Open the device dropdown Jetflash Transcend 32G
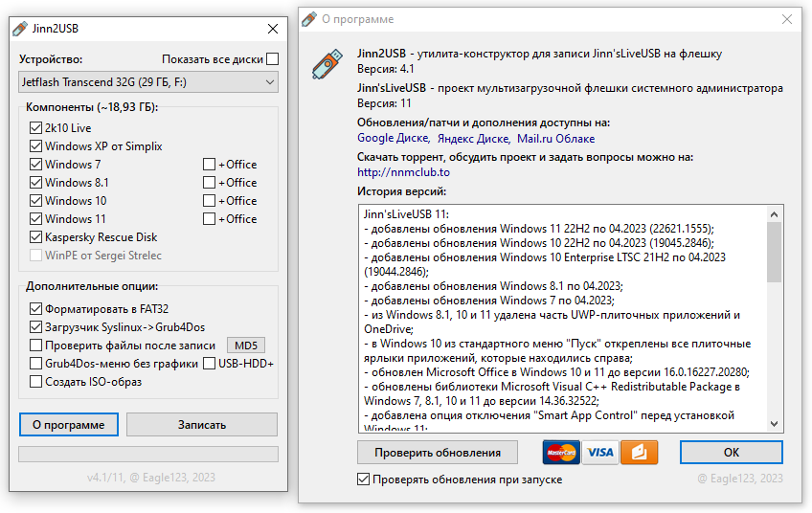The image size is (812, 513). 148,82
